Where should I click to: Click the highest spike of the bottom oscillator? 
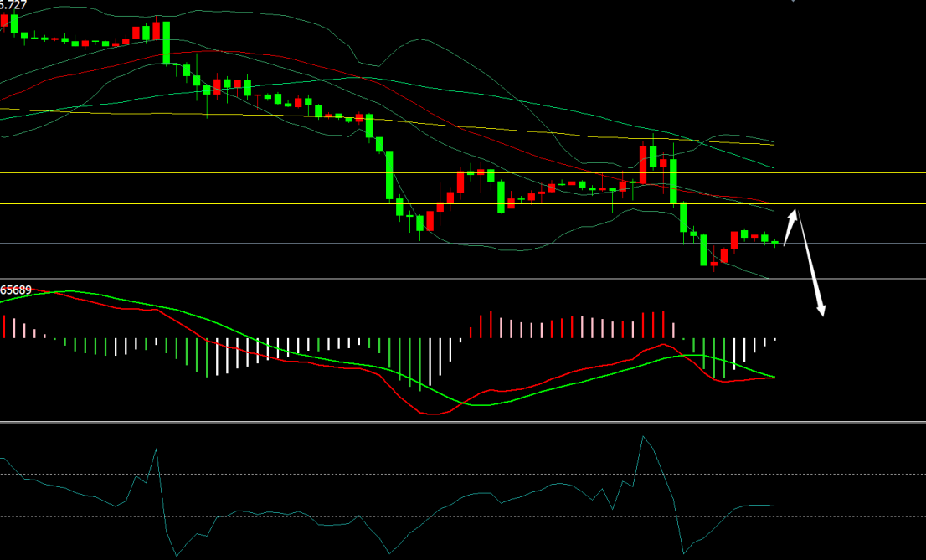(642, 437)
